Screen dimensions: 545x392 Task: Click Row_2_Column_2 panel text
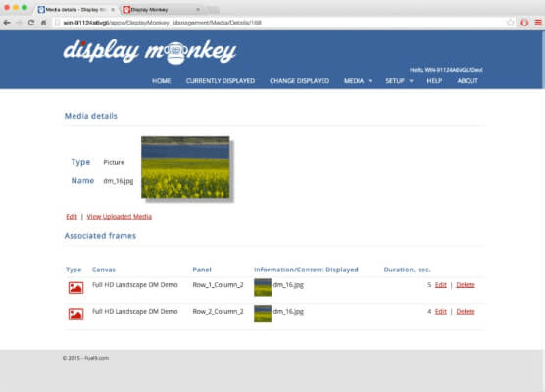(x=218, y=311)
